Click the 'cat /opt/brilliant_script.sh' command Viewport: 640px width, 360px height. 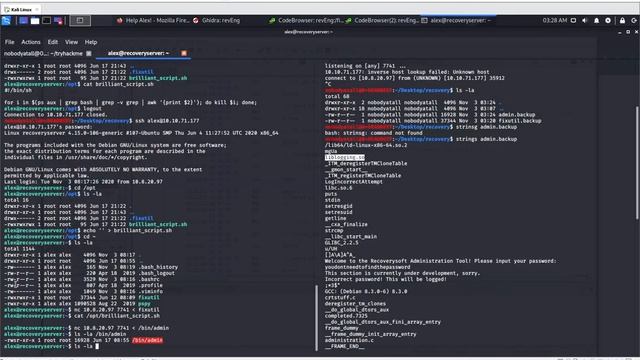(117, 316)
